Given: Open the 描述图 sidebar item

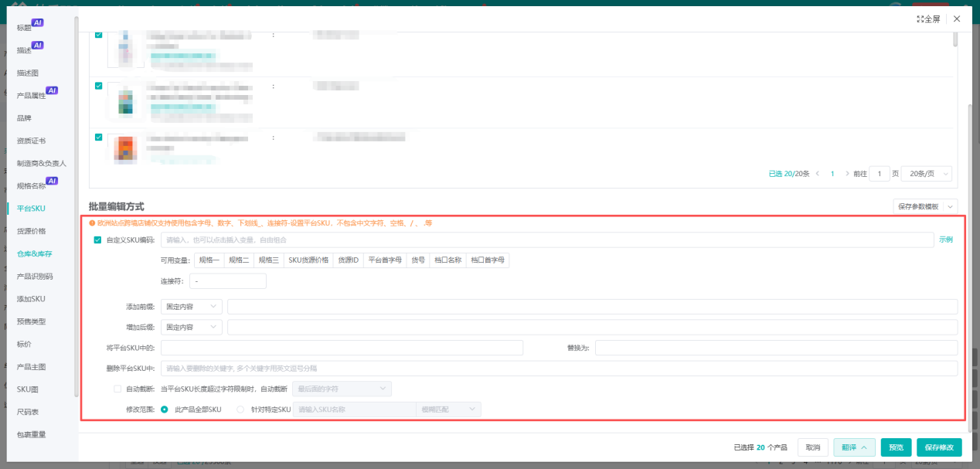Looking at the screenshot, I should [x=28, y=73].
